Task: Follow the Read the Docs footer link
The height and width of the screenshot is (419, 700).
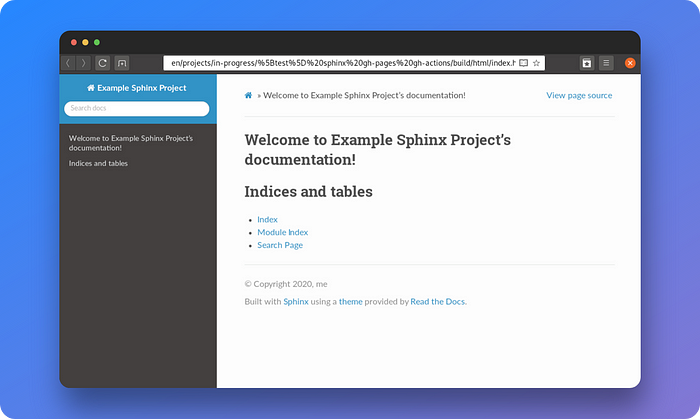Action: click(438, 302)
